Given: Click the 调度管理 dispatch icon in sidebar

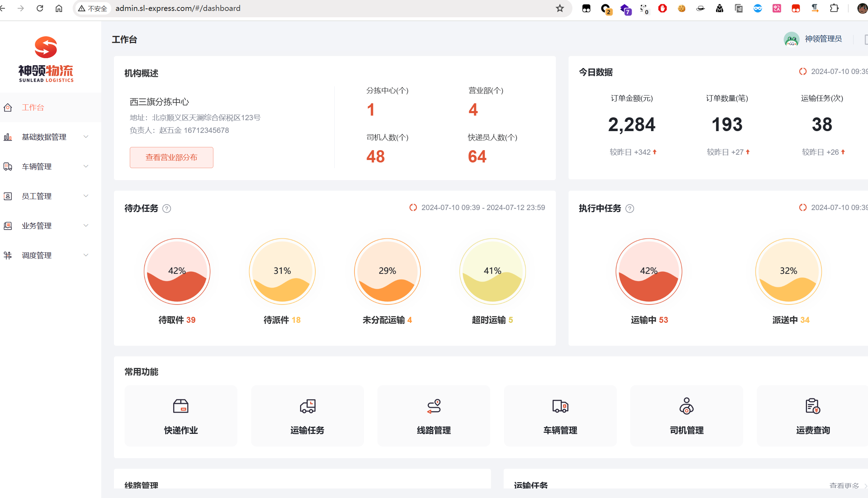Looking at the screenshot, I should 8,256.
